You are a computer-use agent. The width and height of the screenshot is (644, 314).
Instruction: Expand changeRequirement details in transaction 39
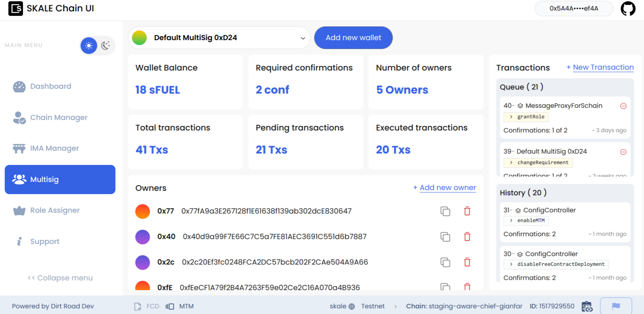tap(538, 162)
